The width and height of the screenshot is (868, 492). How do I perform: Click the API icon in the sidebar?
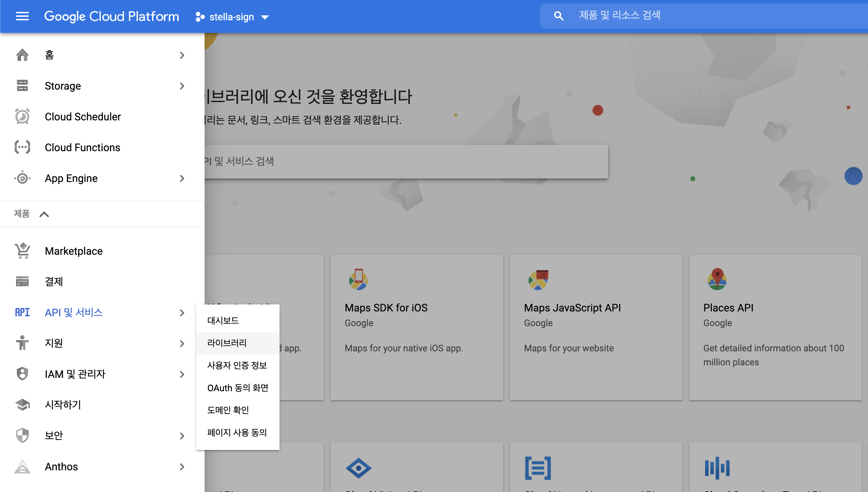(x=22, y=312)
